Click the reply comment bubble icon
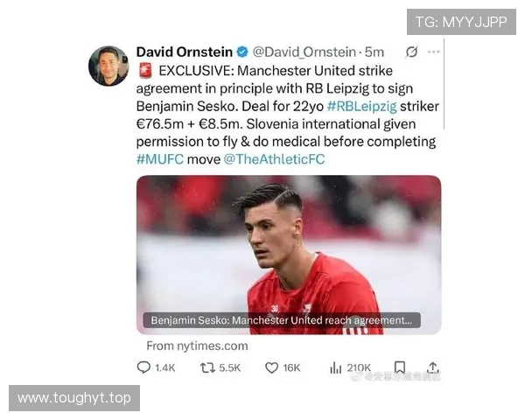Image resolution: width=525 pixels, height=420 pixels. coord(143,367)
